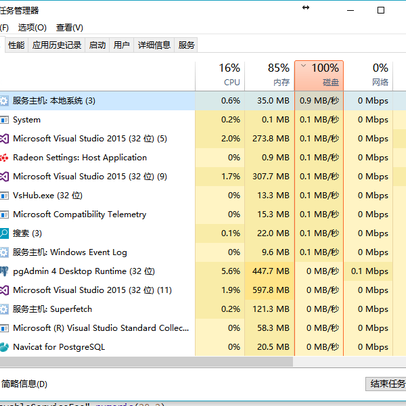
Task: Click the service host local system gear icon
Action: (4, 101)
